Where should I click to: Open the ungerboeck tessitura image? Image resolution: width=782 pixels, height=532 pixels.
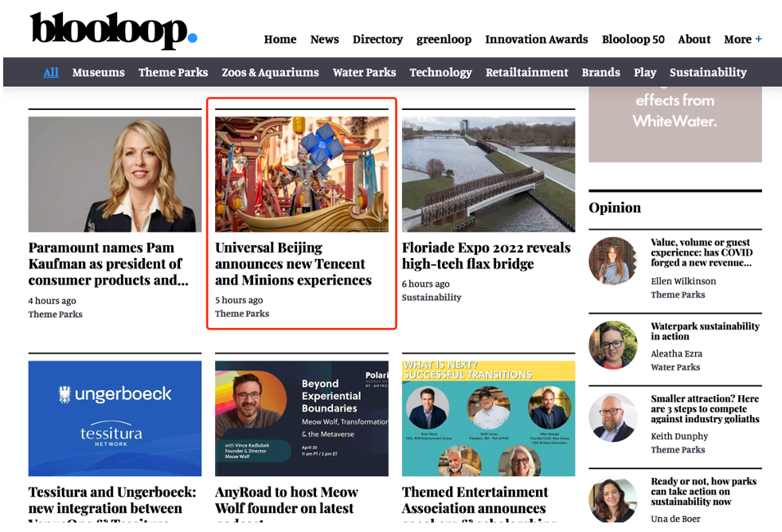(115, 419)
